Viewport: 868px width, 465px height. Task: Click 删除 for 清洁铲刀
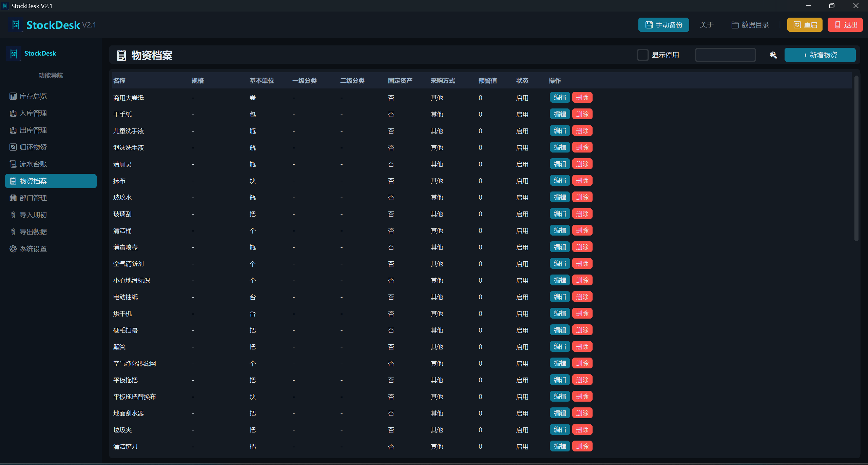(x=582, y=446)
